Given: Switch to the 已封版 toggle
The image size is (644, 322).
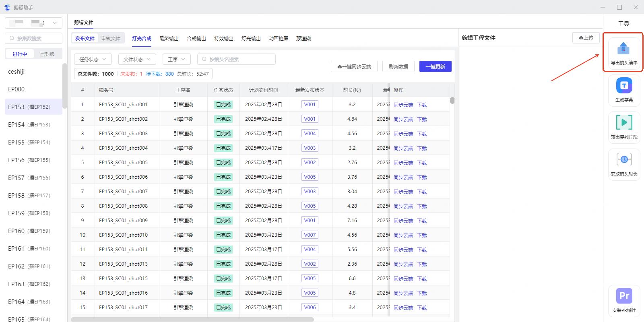Looking at the screenshot, I should [47, 54].
